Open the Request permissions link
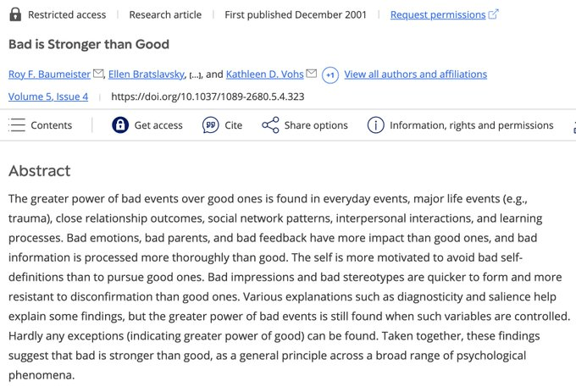 click(x=438, y=14)
